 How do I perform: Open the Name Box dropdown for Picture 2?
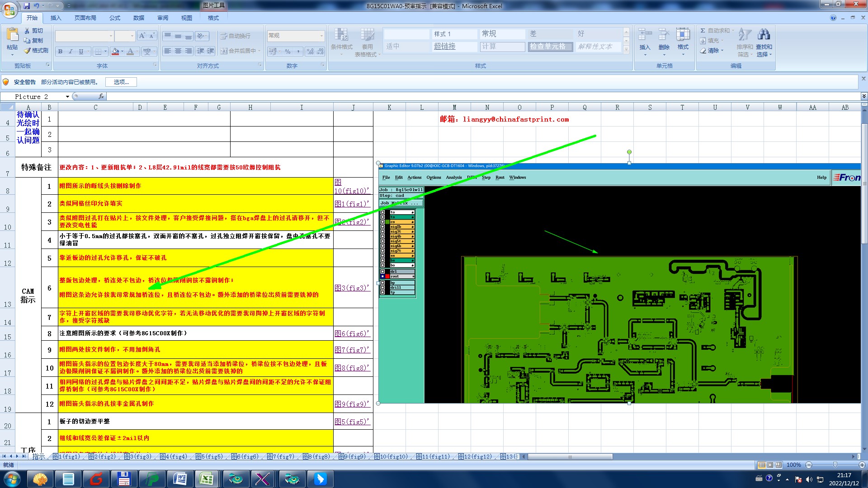click(x=67, y=97)
